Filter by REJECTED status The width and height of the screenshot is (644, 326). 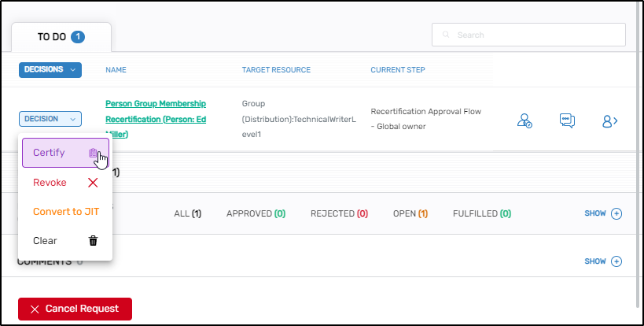click(x=339, y=213)
